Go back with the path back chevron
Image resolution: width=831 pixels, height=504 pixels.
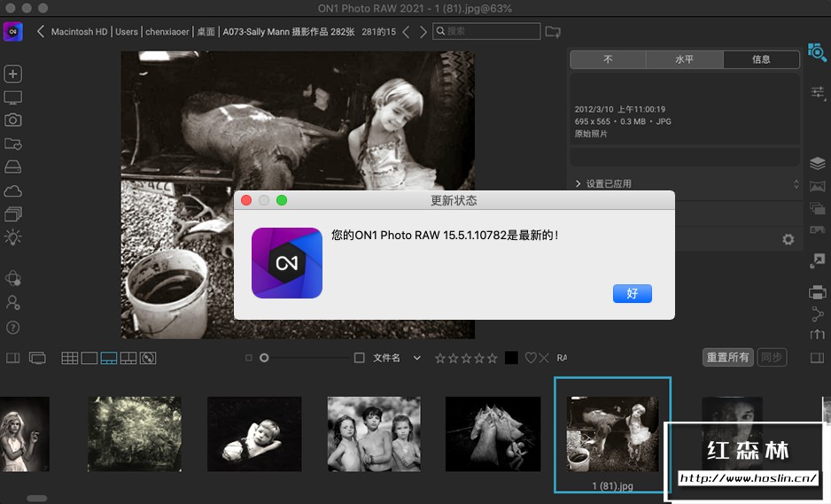coord(40,32)
